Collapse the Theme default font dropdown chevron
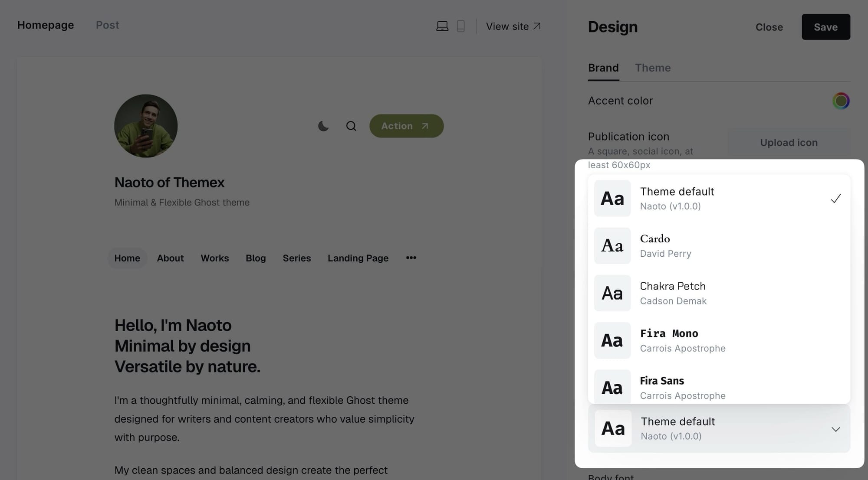The width and height of the screenshot is (868, 480). (835, 429)
